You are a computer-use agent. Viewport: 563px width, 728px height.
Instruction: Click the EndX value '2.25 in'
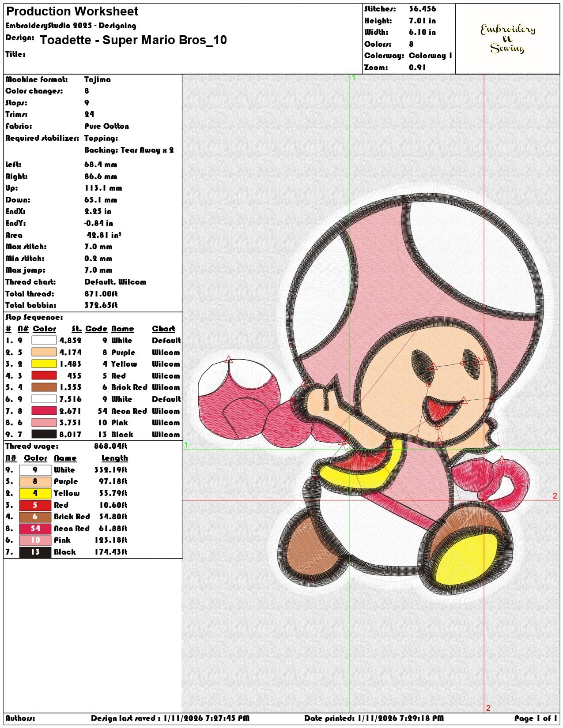coord(98,211)
